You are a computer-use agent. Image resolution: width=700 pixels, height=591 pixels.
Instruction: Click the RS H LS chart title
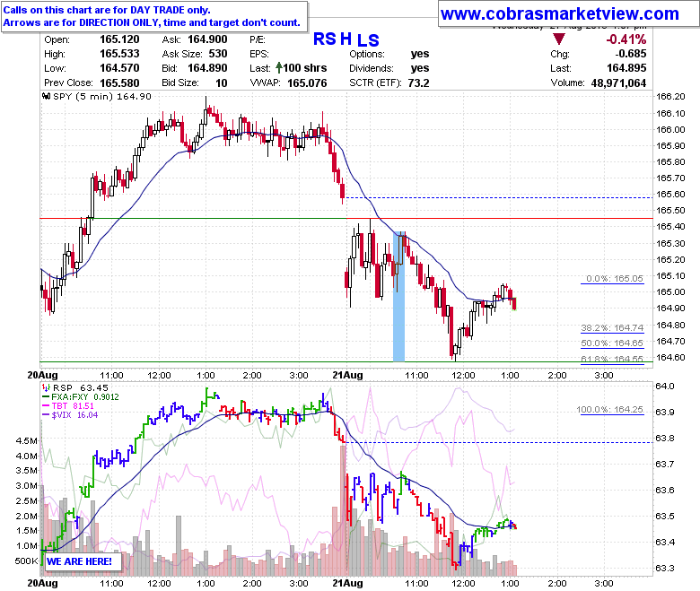click(346, 39)
